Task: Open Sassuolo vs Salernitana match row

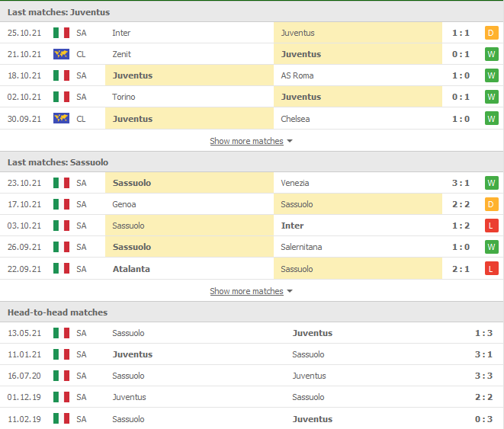Action: [252, 247]
